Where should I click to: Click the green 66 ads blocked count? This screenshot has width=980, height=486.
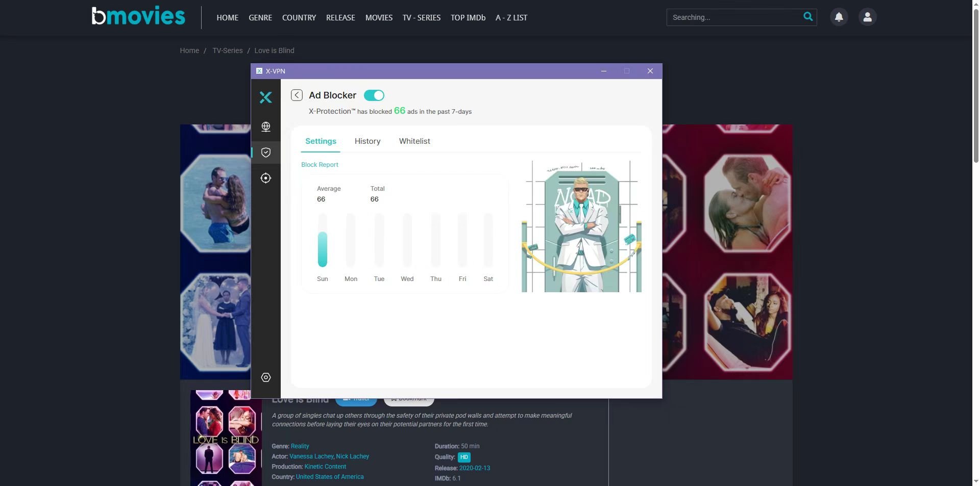pos(400,111)
